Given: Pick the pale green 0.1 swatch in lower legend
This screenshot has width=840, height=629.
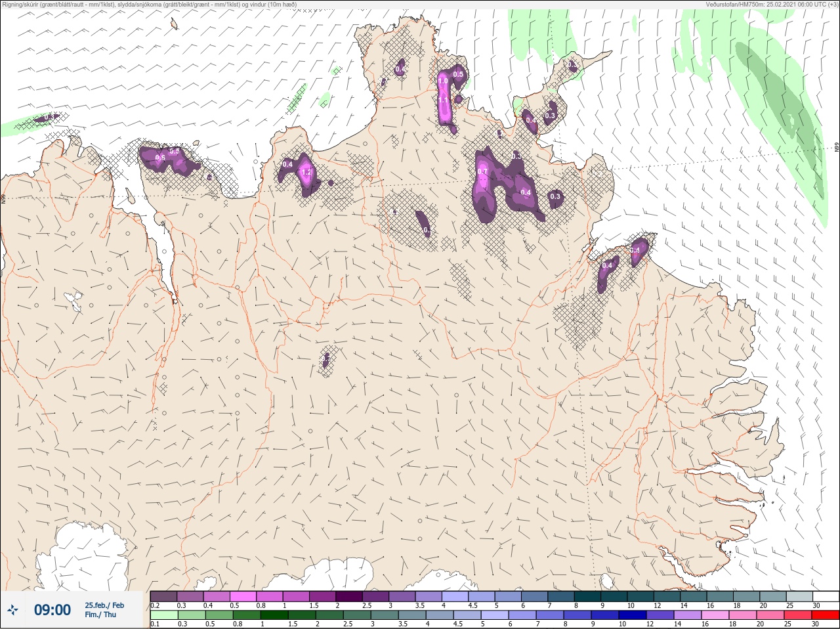Looking at the screenshot, I should (x=163, y=615).
